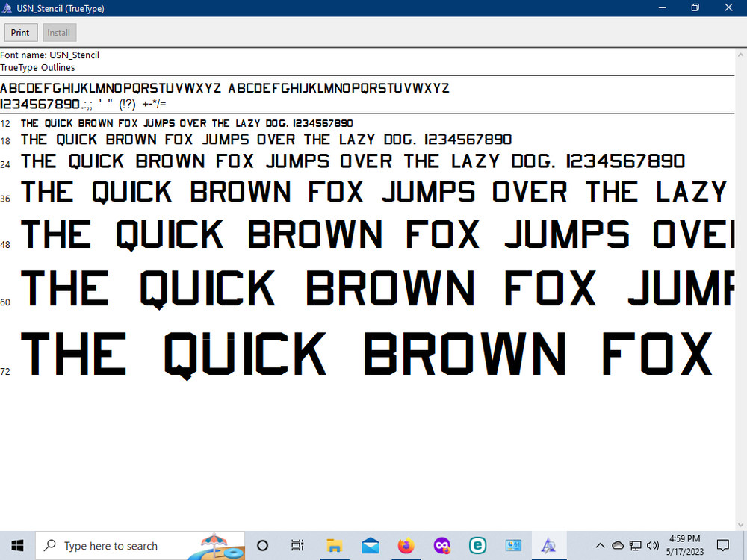Screen dimensions: 747x560
Task: Open the Mail app in taskbar
Action: [x=371, y=546]
